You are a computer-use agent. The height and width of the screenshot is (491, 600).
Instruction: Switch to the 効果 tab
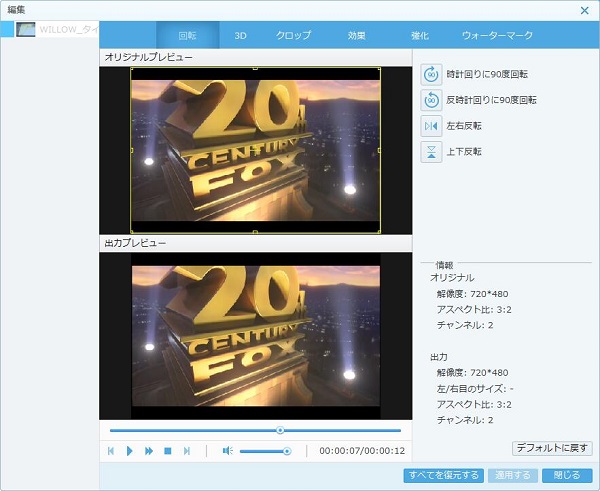357,35
